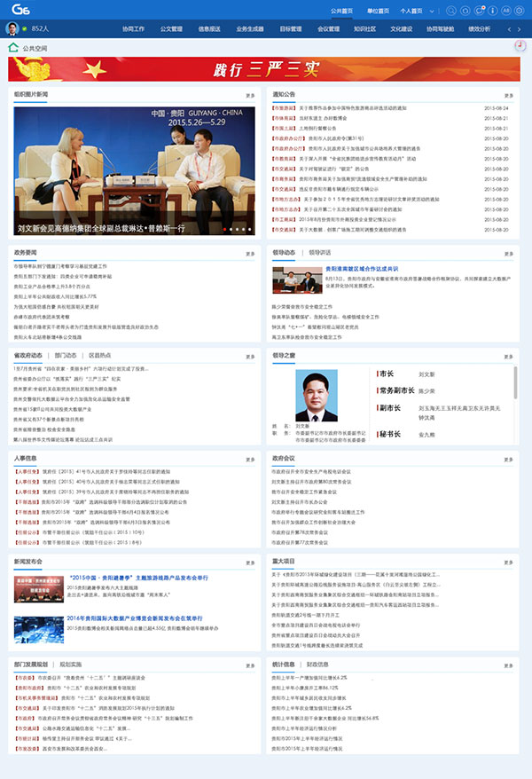Click the AB icon in top bar

[x=506, y=11]
